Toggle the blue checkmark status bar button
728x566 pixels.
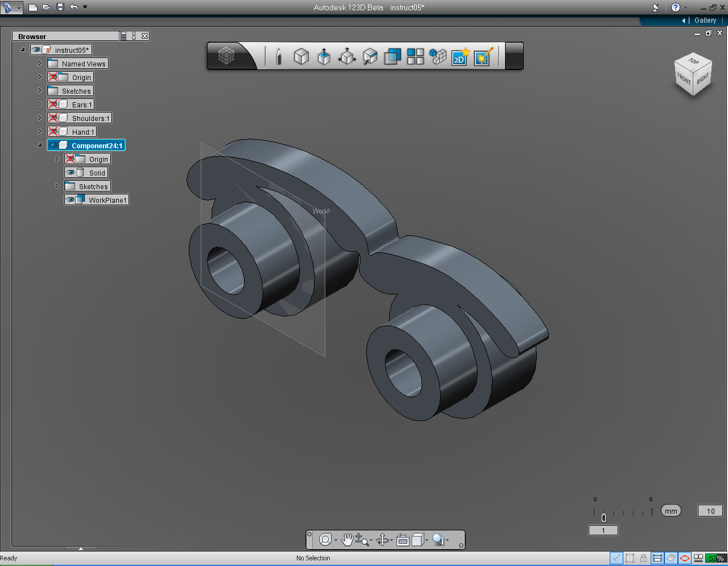coord(616,558)
